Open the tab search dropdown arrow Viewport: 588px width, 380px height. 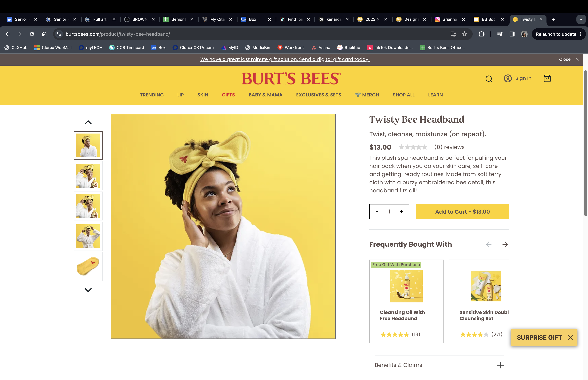point(581,19)
